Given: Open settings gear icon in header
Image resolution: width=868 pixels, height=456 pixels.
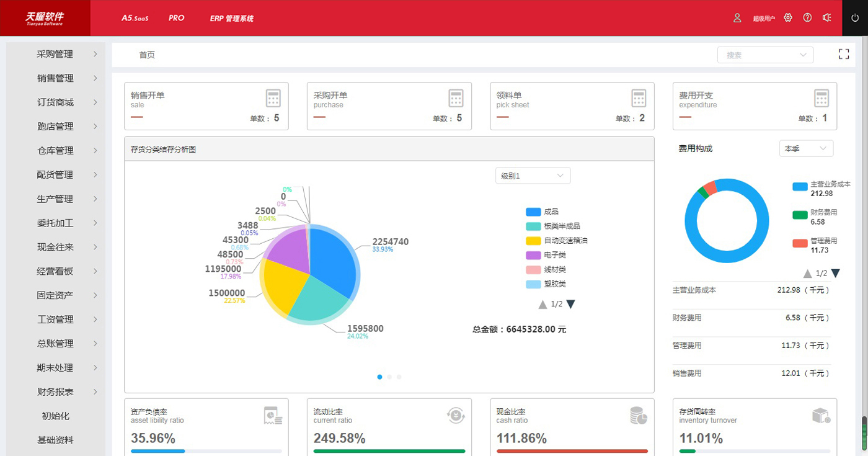Looking at the screenshot, I should coord(788,18).
